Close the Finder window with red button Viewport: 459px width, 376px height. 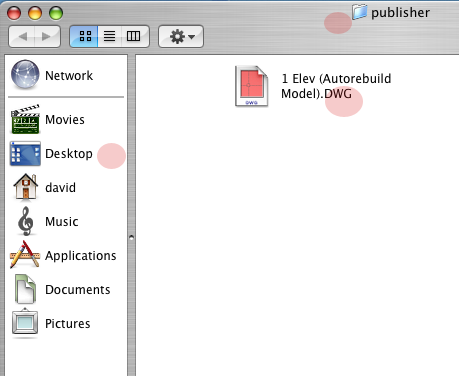click(x=14, y=13)
